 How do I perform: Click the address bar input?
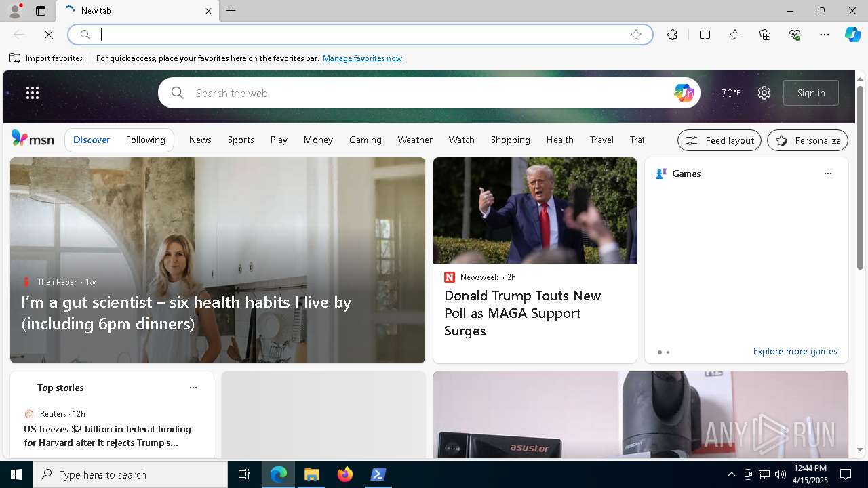tap(359, 35)
